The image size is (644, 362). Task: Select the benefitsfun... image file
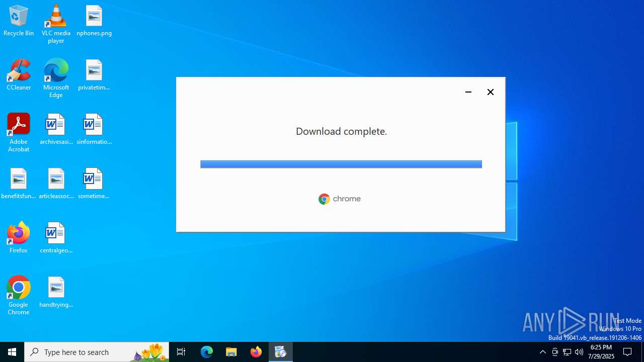[19, 184]
